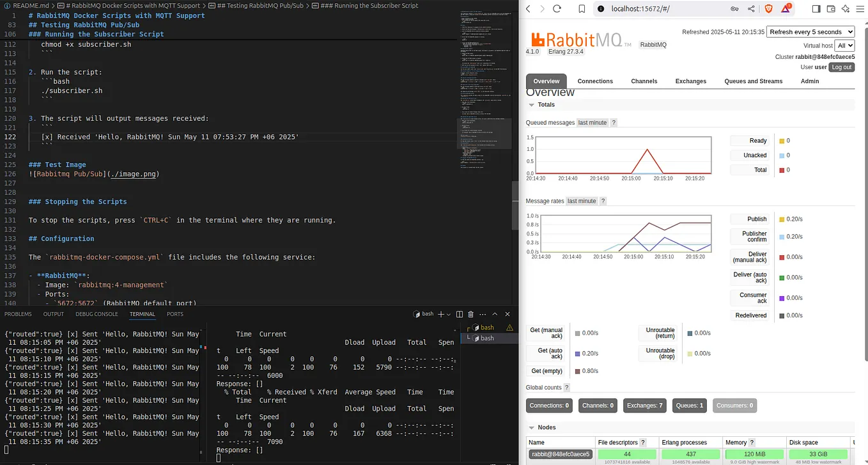
Task: Open the PROBLEMS tab in VS Code
Action: coord(18,314)
